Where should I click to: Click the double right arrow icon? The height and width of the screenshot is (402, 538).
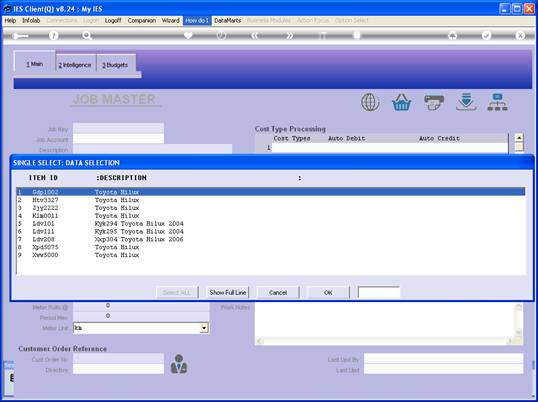[x=290, y=35]
